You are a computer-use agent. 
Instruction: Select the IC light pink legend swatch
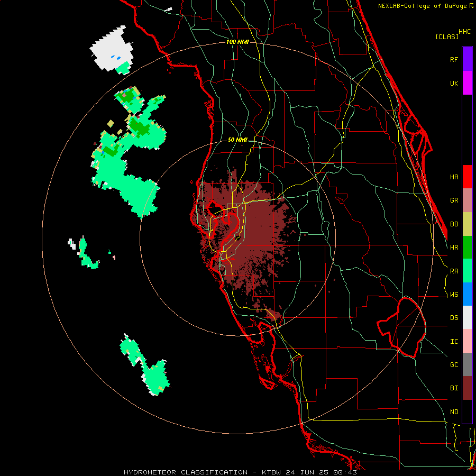467,341
